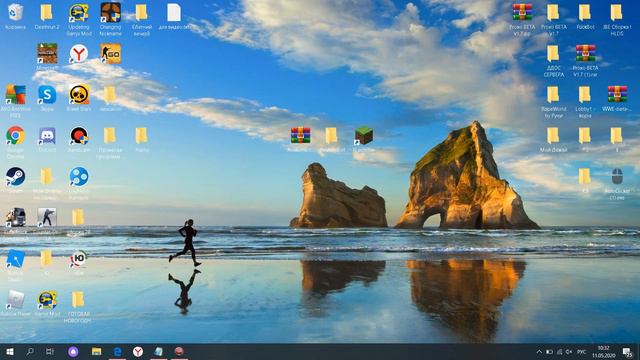Select the Minecraft dirt-block shortcut
Viewport: 640px width, 360px height.
pyautogui.click(x=47, y=53)
